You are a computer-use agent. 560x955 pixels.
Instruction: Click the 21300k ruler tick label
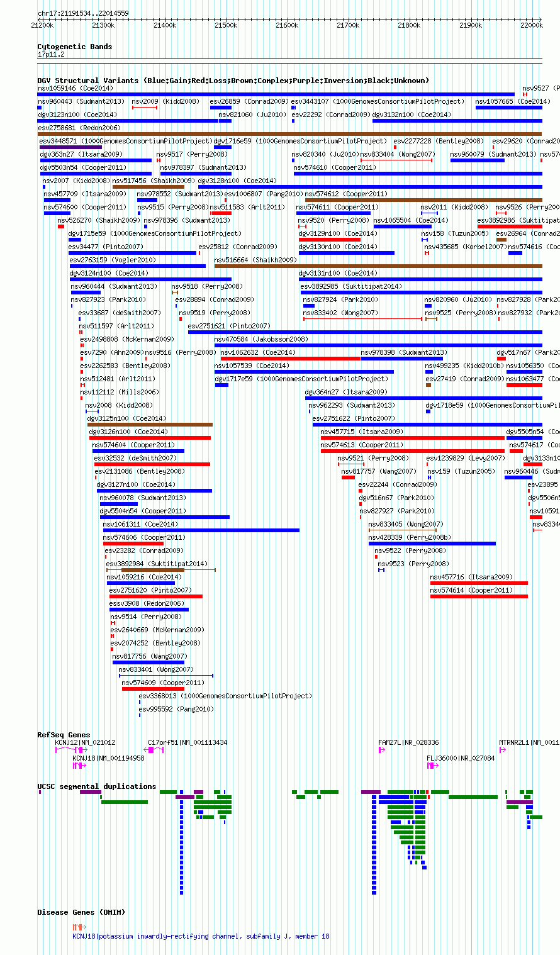(103, 25)
